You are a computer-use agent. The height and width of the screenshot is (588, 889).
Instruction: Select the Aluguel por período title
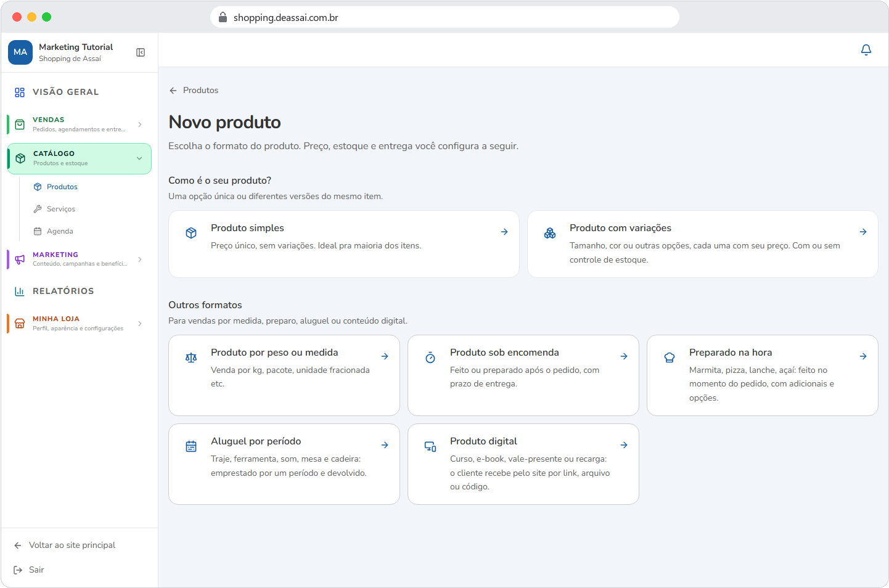pos(256,441)
